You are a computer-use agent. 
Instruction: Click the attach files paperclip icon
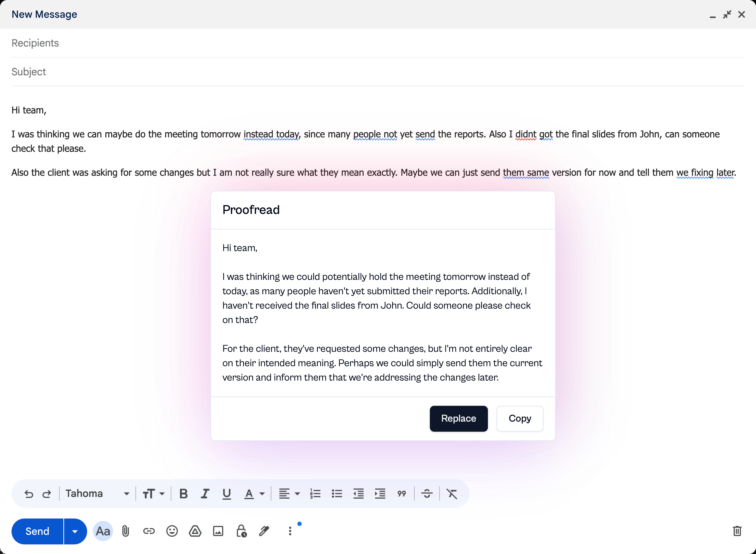(126, 531)
